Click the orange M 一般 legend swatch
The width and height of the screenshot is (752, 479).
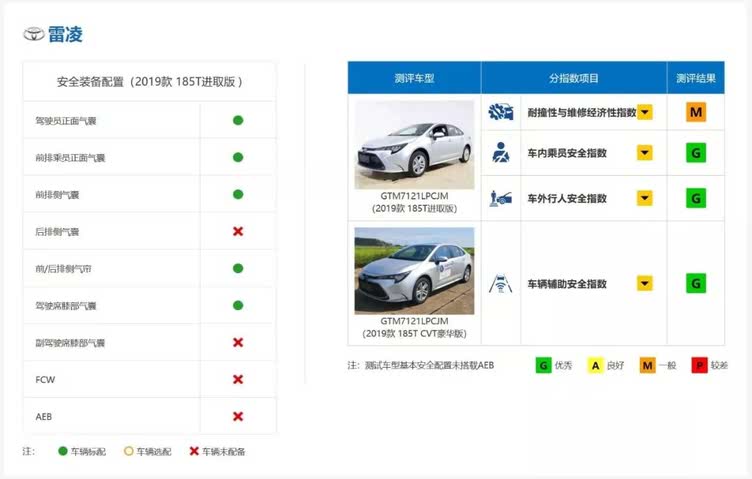pos(647,365)
